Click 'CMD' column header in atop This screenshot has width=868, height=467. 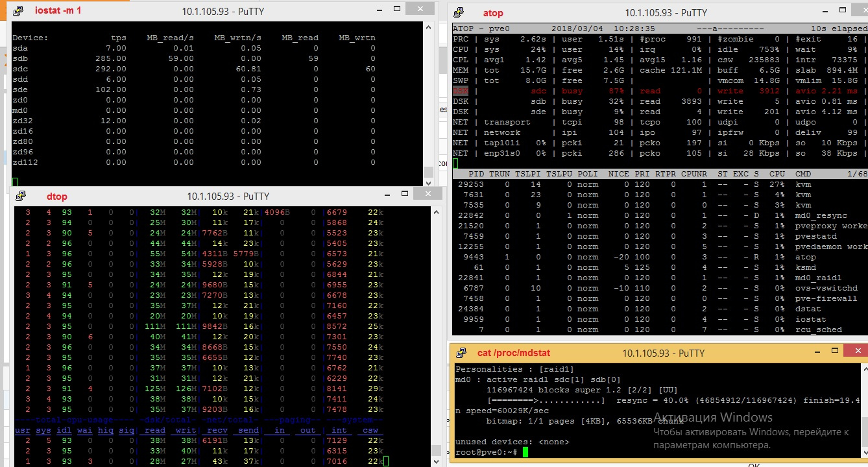point(802,174)
